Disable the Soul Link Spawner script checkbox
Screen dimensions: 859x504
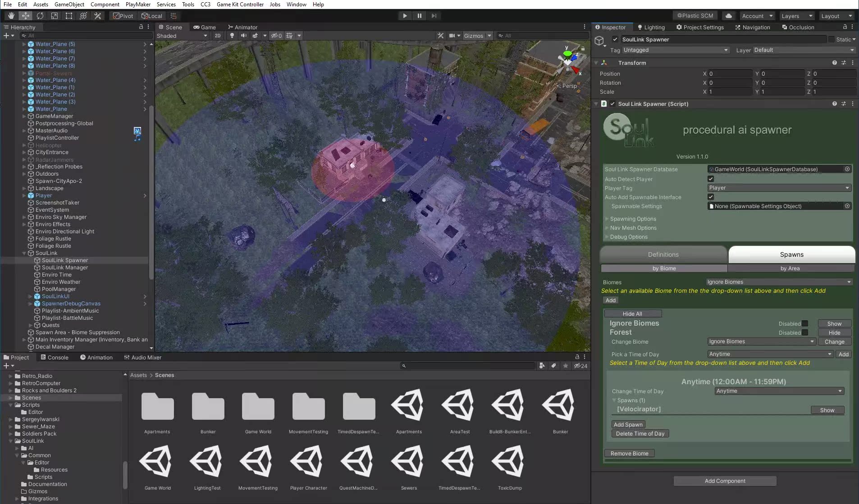point(612,104)
